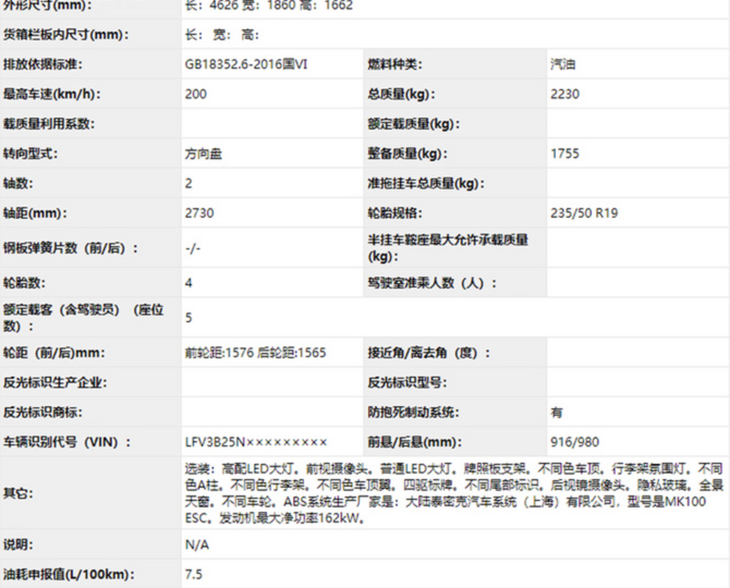Click the 车辆识别代号（VIN） label
Viewport: 730px width, 588px height.
pyautogui.click(x=67, y=442)
